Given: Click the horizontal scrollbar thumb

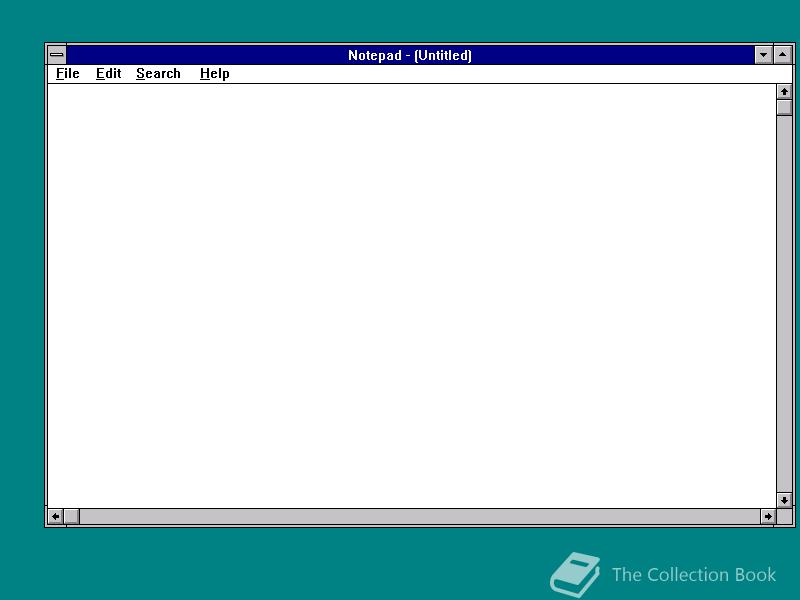Looking at the screenshot, I should 71,516.
